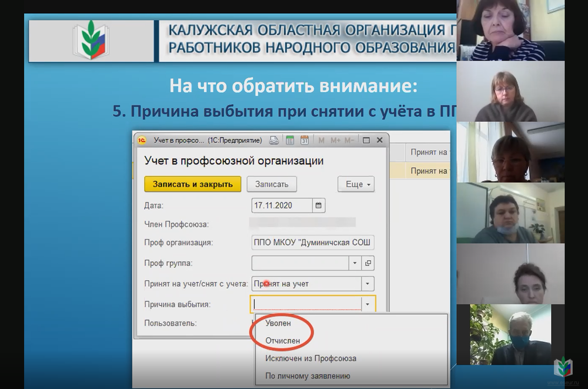The height and width of the screenshot is (389, 588).
Task: Expand the Проф группа dropdown arrow
Action: (x=355, y=263)
